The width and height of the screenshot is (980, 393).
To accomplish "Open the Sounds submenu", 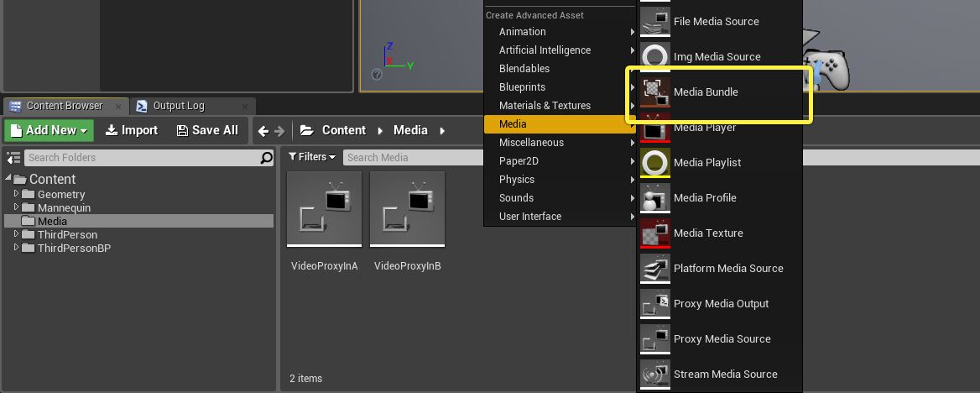I will (560, 197).
